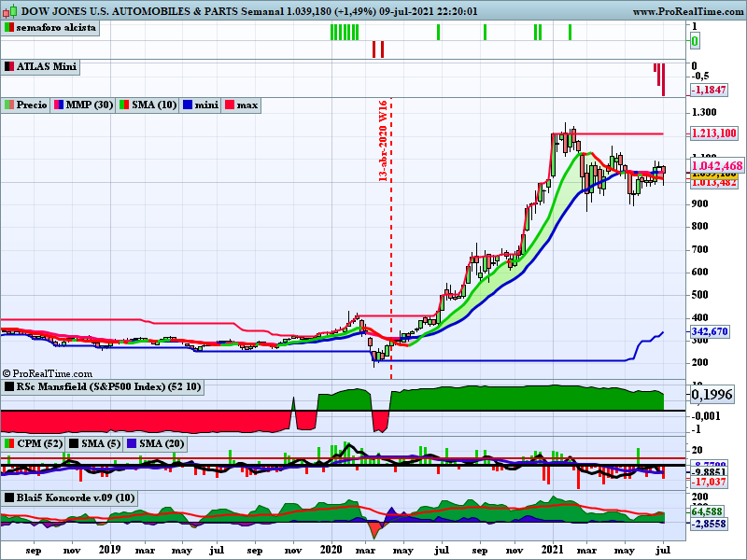The height and width of the screenshot is (560, 747).
Task: Click the -1,1847 ATLAS Mini value tag
Action: 710,90
